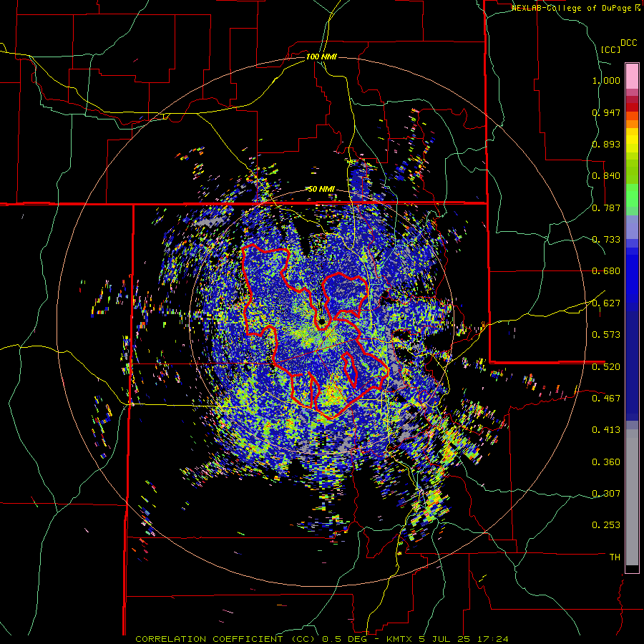The height and width of the screenshot is (644, 644).
Task: Click the 0.413 legend value
Action: click(606, 430)
